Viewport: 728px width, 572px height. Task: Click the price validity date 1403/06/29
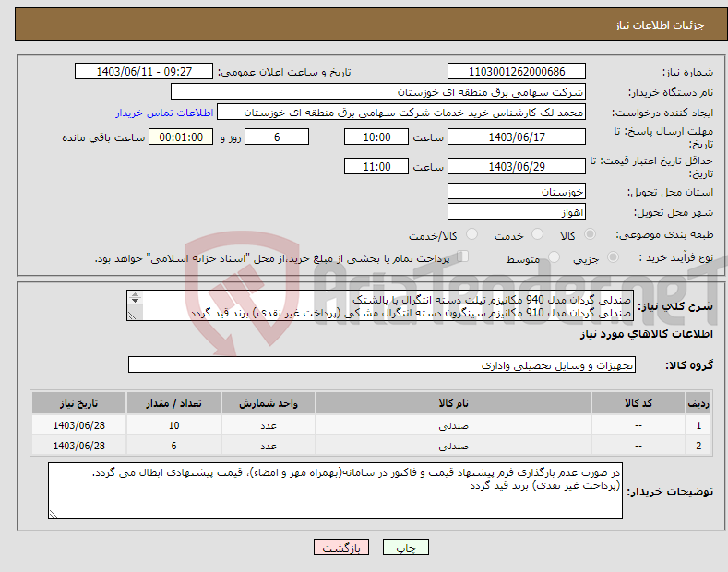pos(517,166)
